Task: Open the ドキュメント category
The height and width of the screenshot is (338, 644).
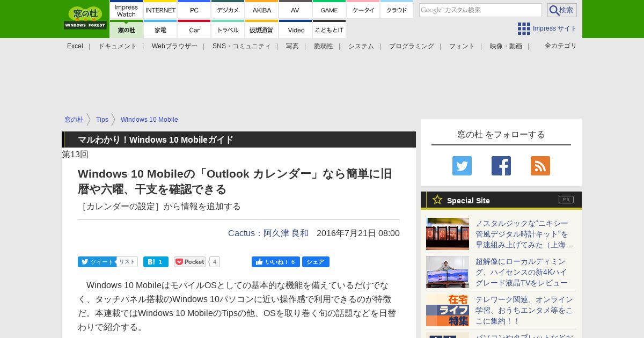Action: pos(118,46)
